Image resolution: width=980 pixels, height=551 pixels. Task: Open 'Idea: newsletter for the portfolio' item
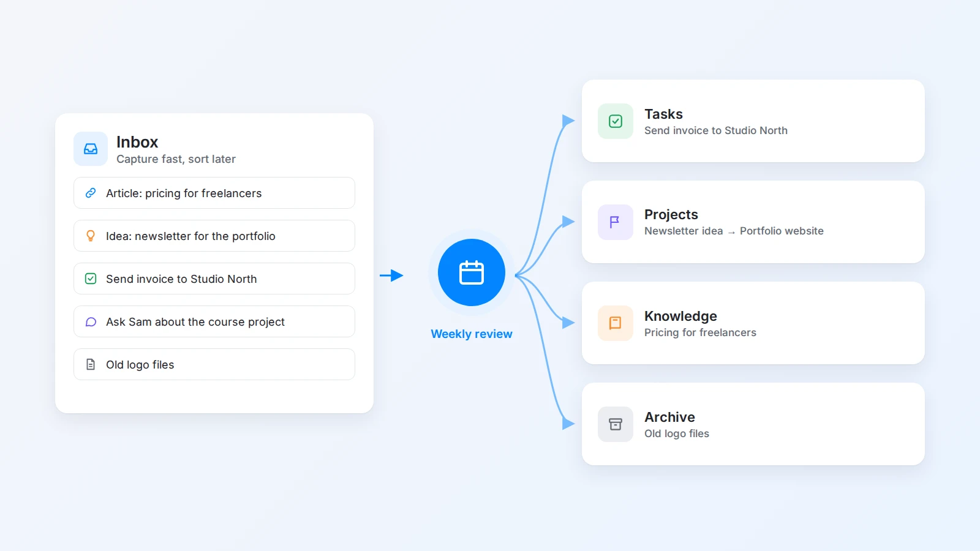[x=214, y=236]
